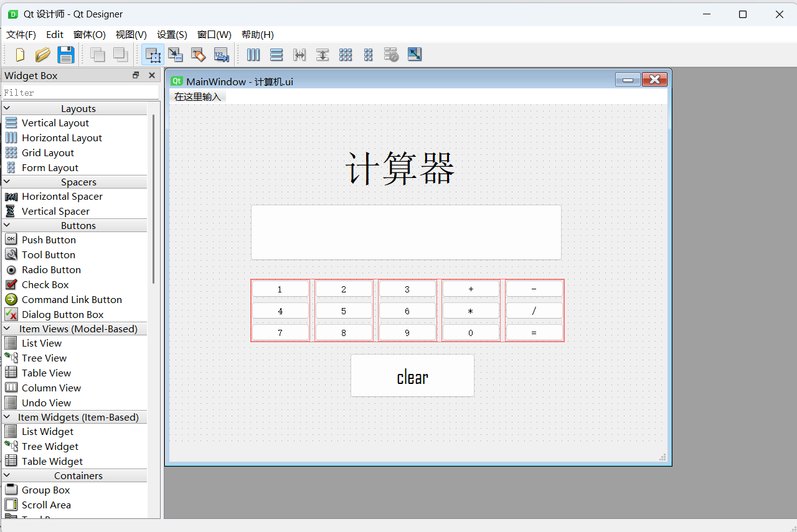Collapse Item Views (Model-Based) category
This screenshot has width=797, height=532.
(7, 329)
